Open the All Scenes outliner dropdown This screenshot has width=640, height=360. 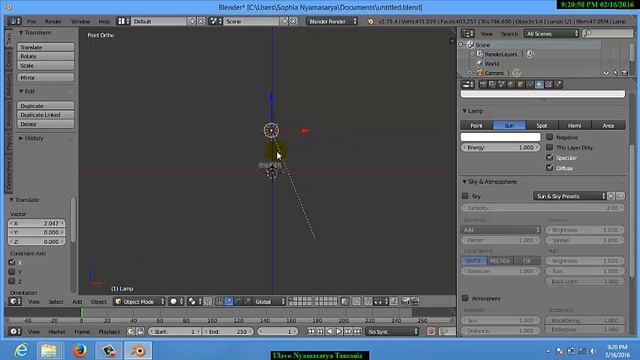click(551, 33)
